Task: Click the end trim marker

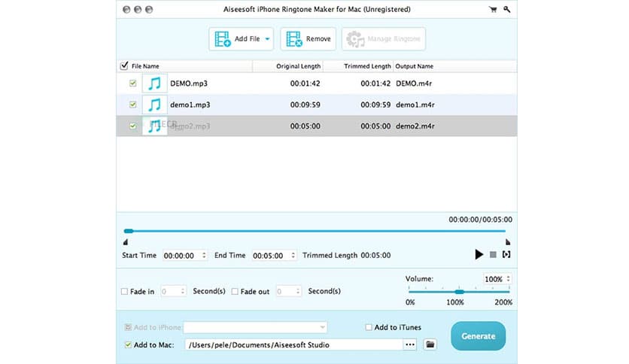Action: pos(507,241)
